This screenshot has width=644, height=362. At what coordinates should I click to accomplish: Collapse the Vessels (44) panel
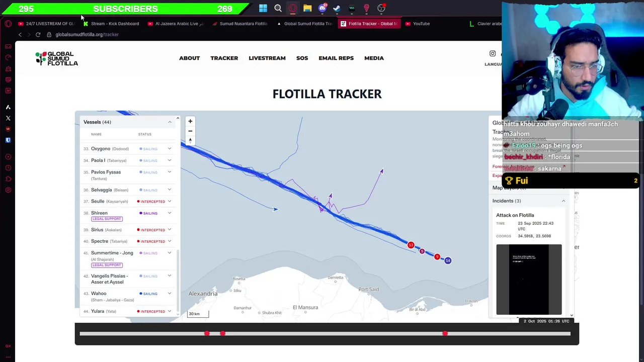click(170, 122)
